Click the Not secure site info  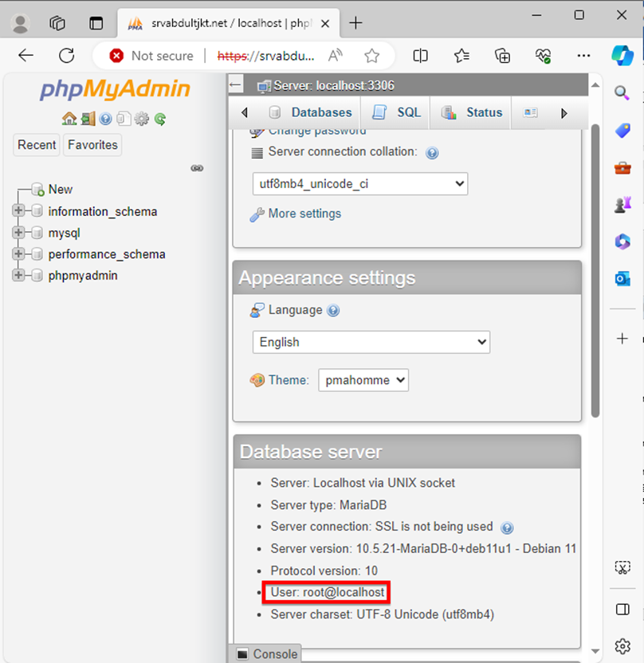point(151,56)
